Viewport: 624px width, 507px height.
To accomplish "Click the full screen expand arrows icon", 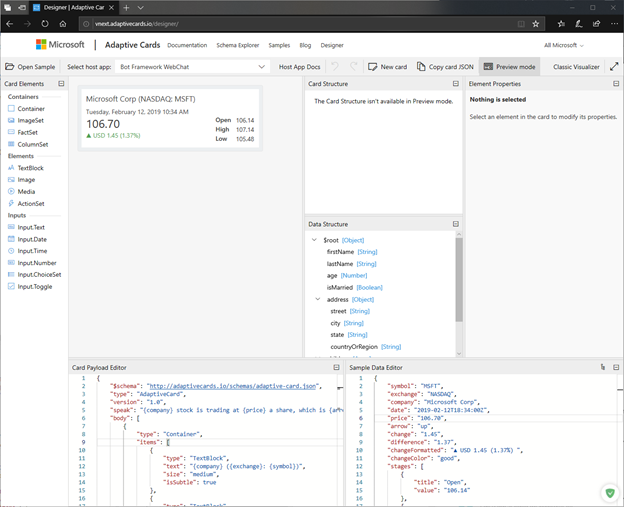I will pyautogui.click(x=614, y=66).
